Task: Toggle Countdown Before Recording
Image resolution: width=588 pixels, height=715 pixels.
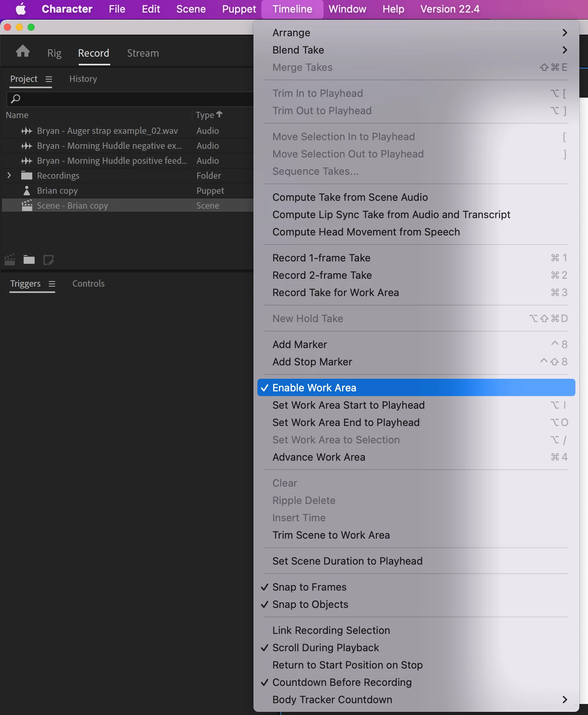Action: pos(416,682)
